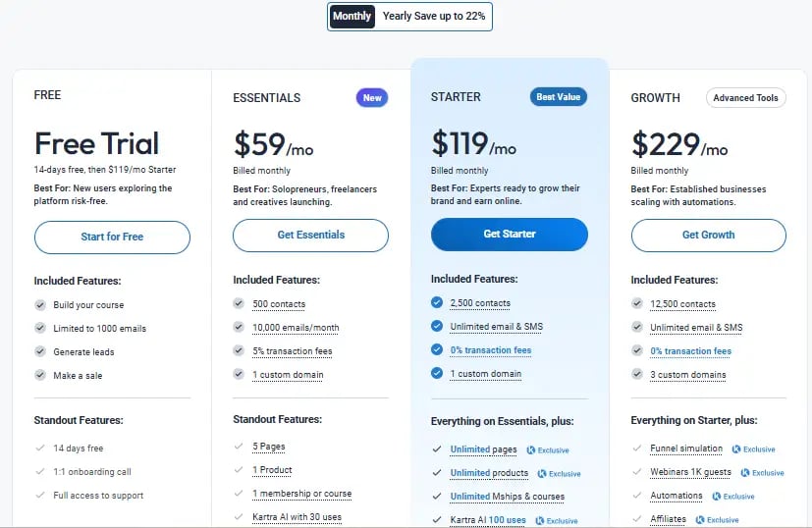812x528 pixels.
Task: Click the Unlimited pages link
Action: pyautogui.click(x=483, y=449)
